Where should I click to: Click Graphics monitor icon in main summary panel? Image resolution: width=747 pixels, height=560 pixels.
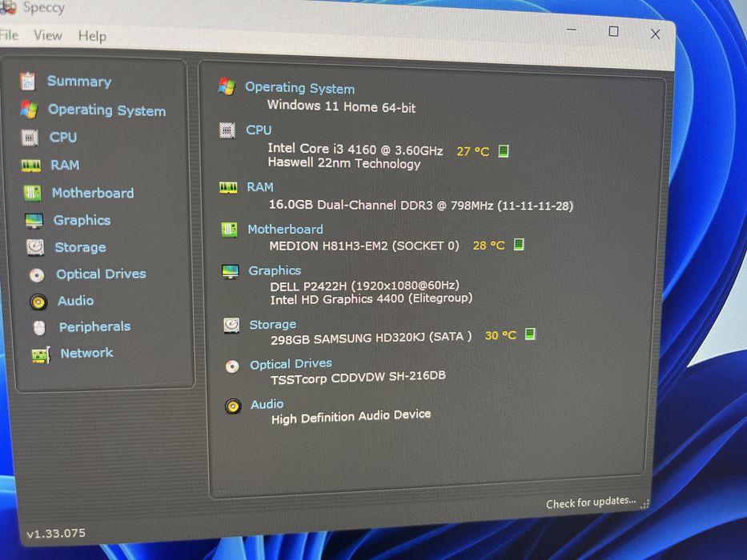pos(231,271)
